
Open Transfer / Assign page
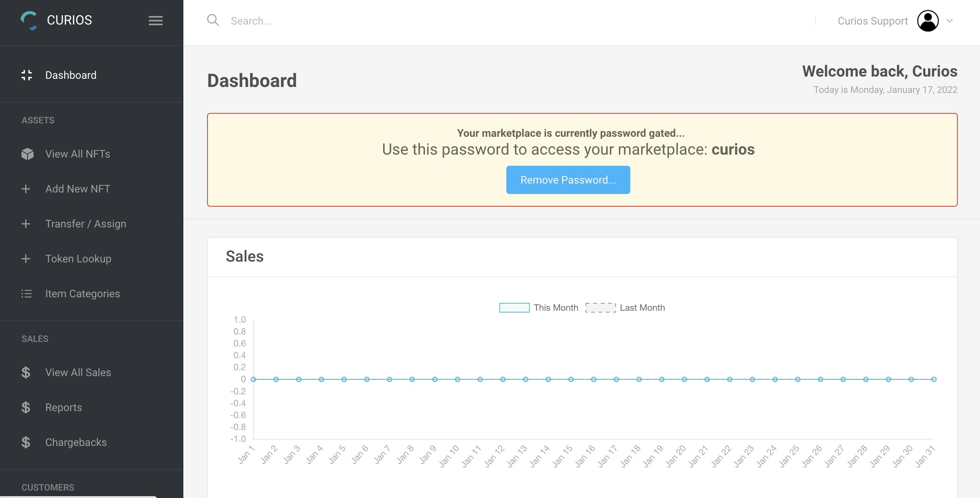[86, 224]
